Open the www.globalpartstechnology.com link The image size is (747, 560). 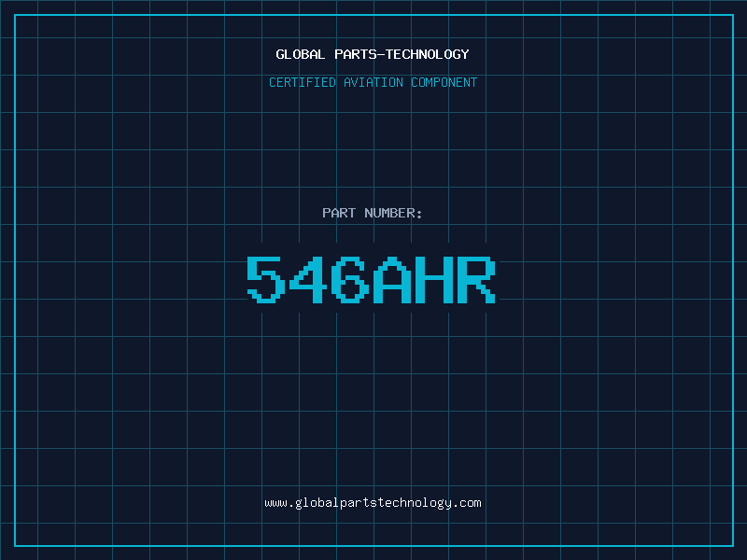point(373,503)
